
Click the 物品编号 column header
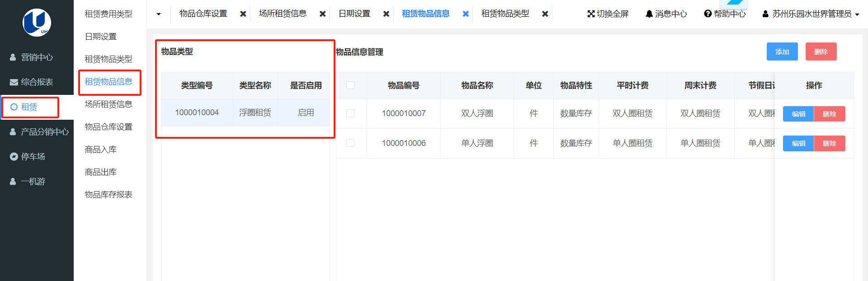click(x=404, y=85)
